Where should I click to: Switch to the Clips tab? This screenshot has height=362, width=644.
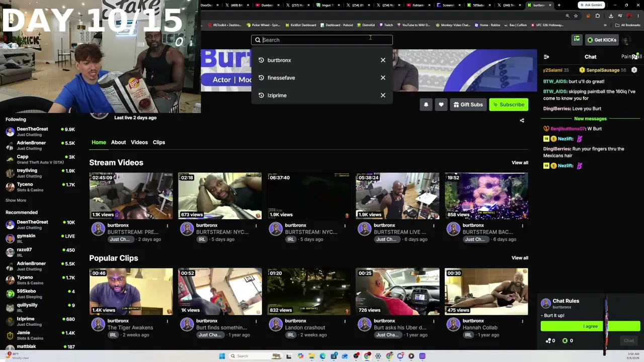click(x=159, y=142)
